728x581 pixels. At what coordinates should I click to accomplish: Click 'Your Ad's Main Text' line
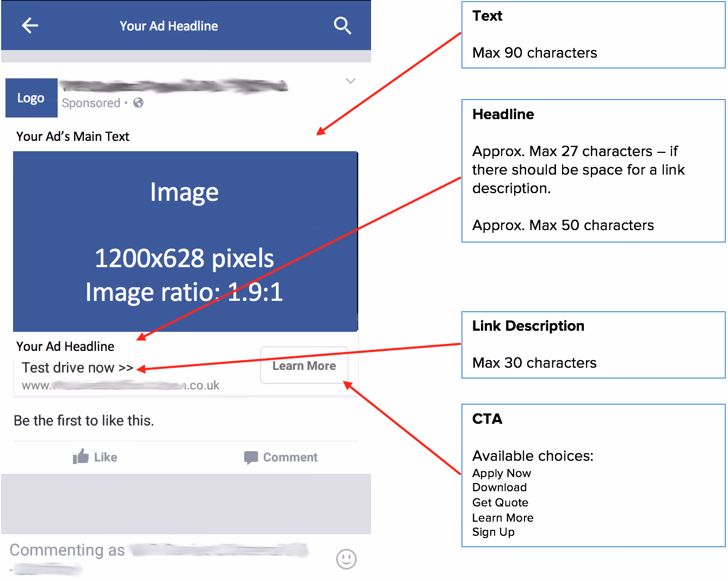tap(72, 136)
